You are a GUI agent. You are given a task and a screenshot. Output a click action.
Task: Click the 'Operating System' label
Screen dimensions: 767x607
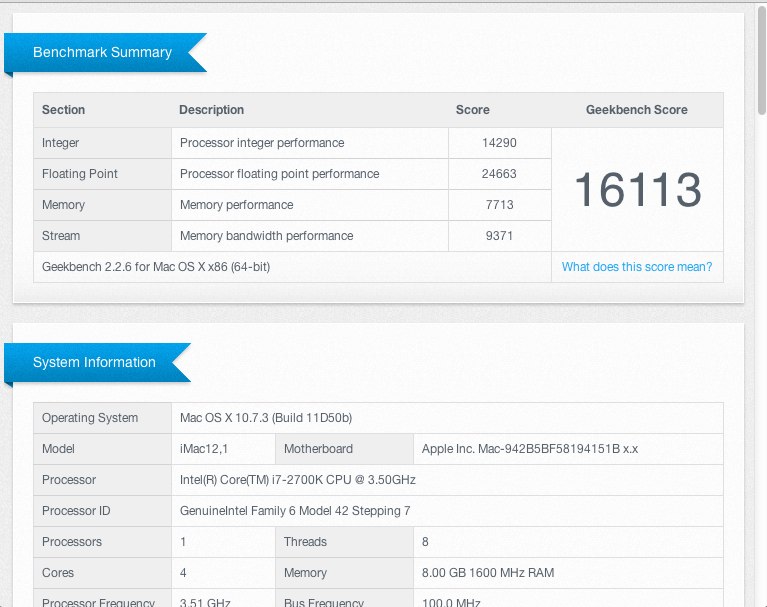coord(90,418)
